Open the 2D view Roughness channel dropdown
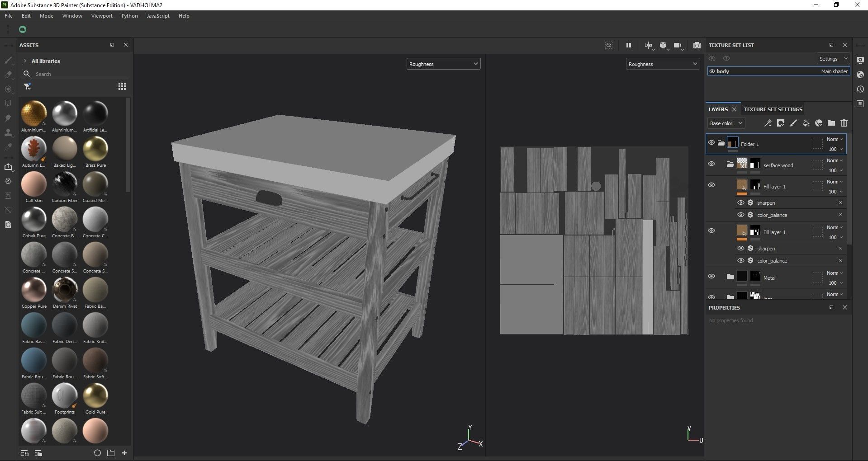 tap(663, 64)
